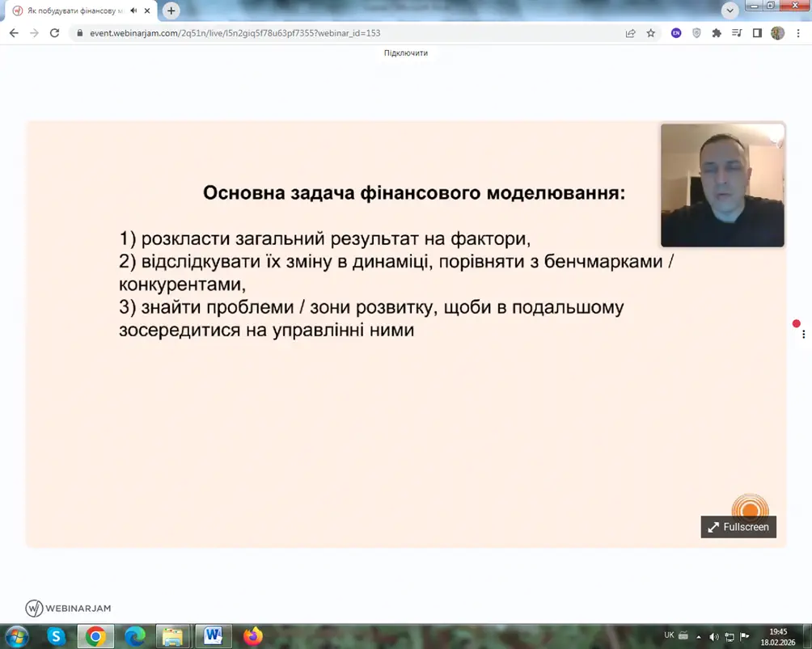This screenshot has width=812, height=649.
Task: Bookmark this page with the star icon
Action: coord(651,33)
